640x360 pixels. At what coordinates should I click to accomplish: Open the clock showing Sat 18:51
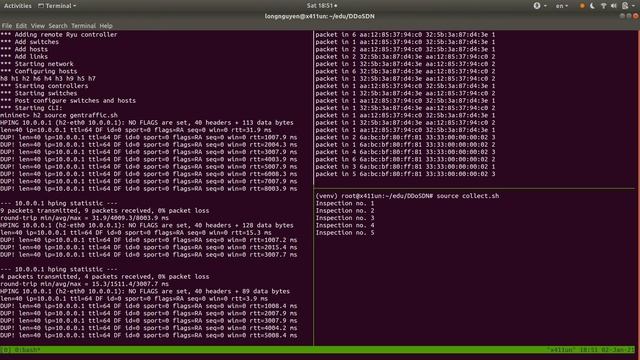coord(322,6)
